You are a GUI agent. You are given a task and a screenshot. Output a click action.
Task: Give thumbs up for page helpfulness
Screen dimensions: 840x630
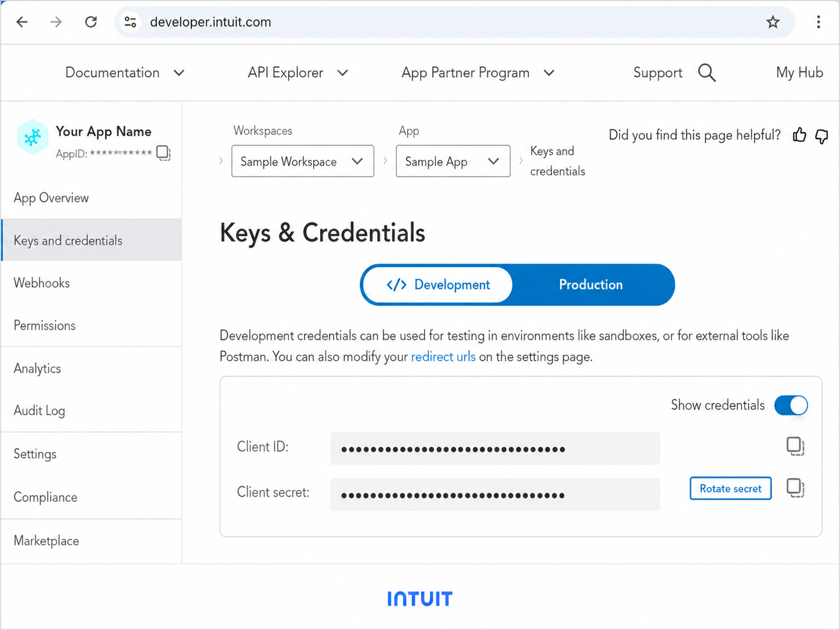pyautogui.click(x=799, y=135)
